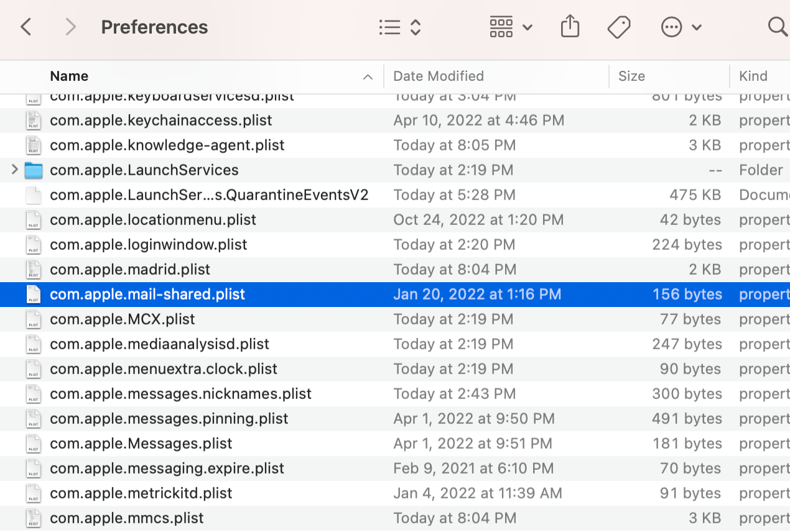
Task: Click the com.apple.mail-shared.plist file name
Action: (x=147, y=294)
